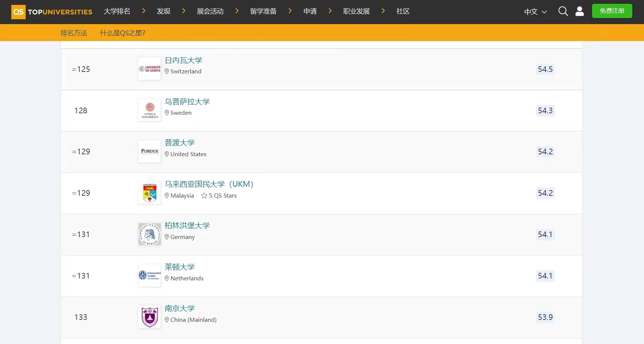
Task: Open the search magnifier icon
Action: (563, 11)
